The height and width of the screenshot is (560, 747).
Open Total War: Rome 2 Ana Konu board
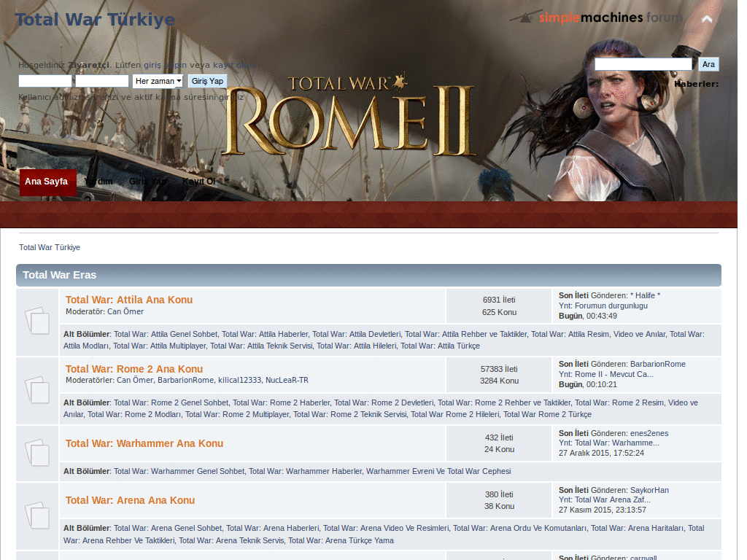point(134,368)
